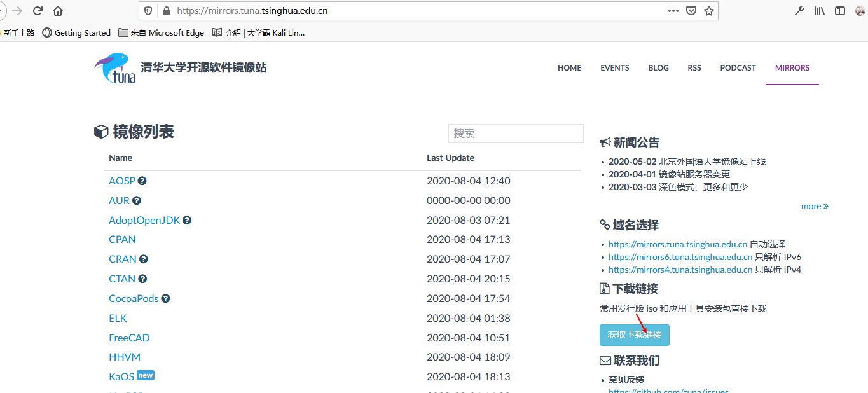This screenshot has height=393, width=868.
Task: Open the CPAN mirror link
Action: [122, 239]
